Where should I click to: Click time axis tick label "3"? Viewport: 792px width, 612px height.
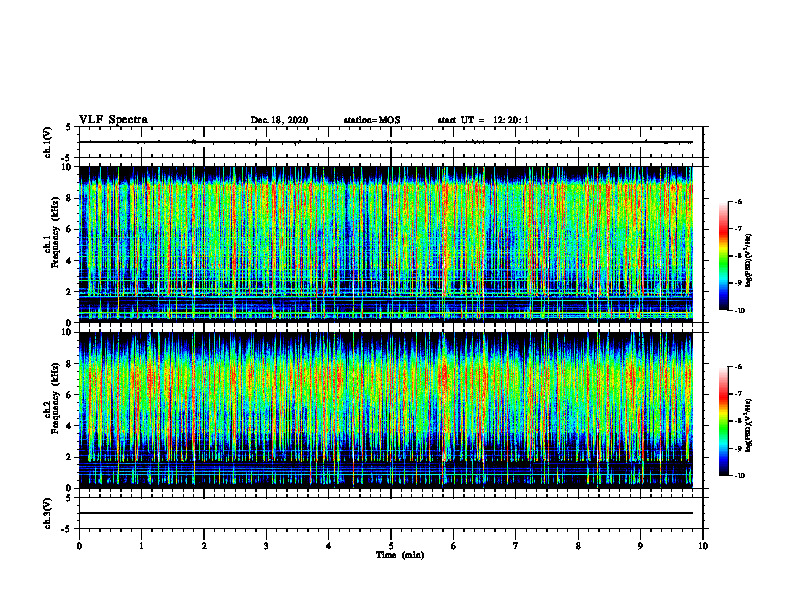click(x=266, y=546)
